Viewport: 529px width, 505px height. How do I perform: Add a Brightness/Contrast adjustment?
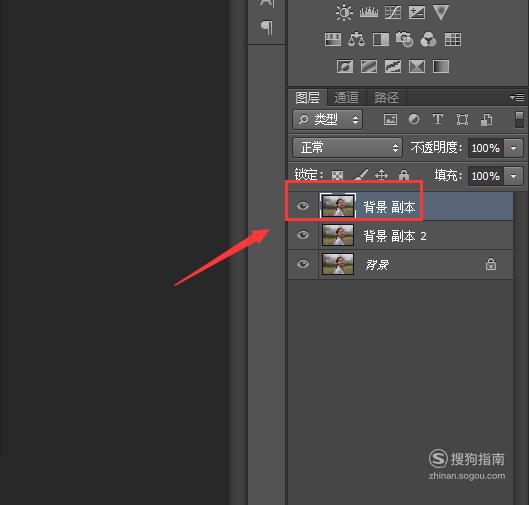pos(344,13)
